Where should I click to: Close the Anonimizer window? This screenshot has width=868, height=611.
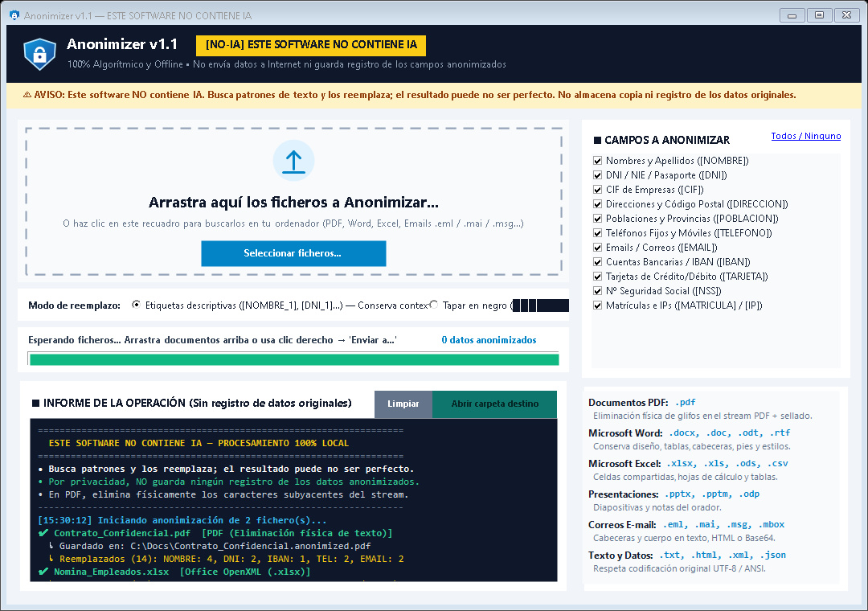pyautogui.click(x=846, y=15)
